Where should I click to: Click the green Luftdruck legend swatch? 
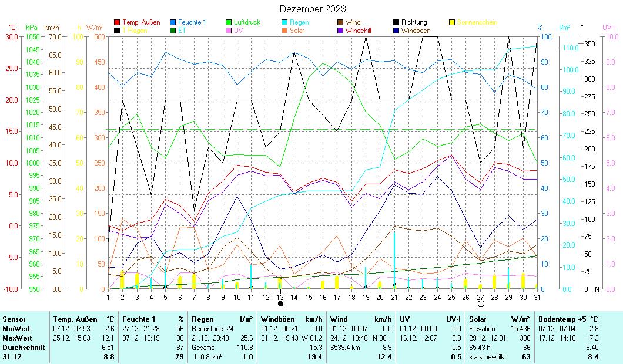(229, 23)
